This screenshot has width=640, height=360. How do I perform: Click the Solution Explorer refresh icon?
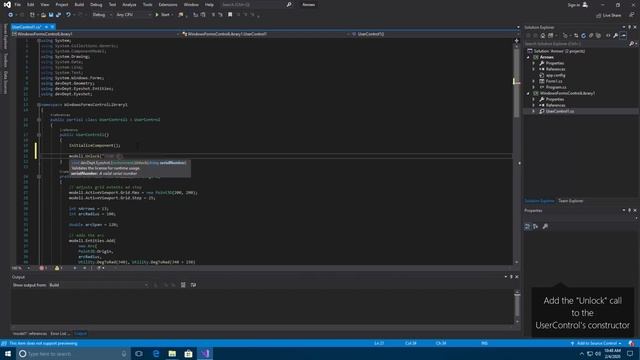pyautogui.click(x=583, y=36)
